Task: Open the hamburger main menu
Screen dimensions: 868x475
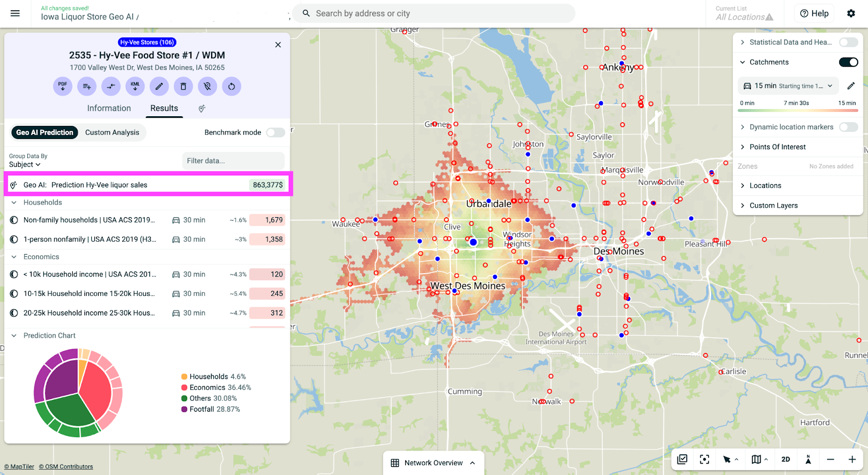Action: pos(15,14)
